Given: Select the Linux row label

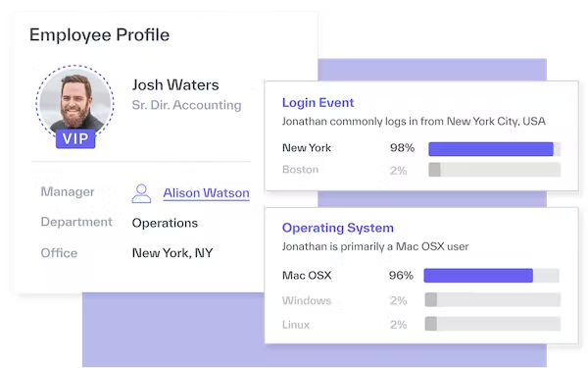Looking at the screenshot, I should point(296,325).
